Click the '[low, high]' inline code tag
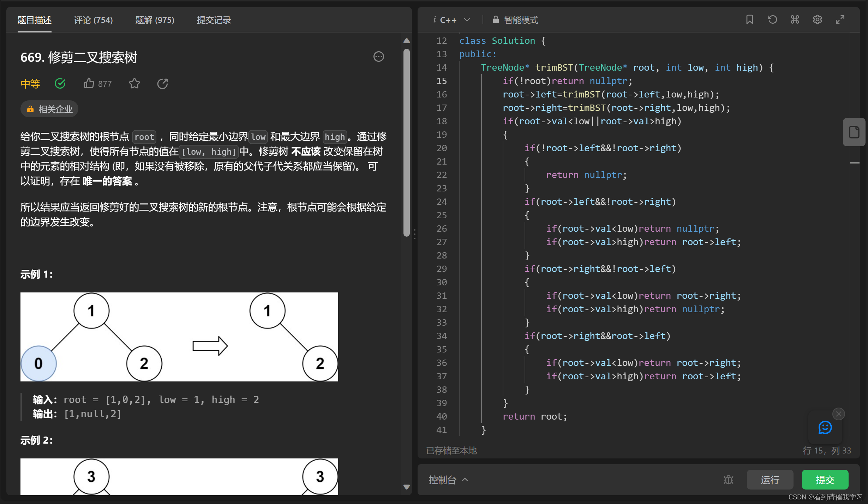This screenshot has height=504, width=868. (x=208, y=152)
